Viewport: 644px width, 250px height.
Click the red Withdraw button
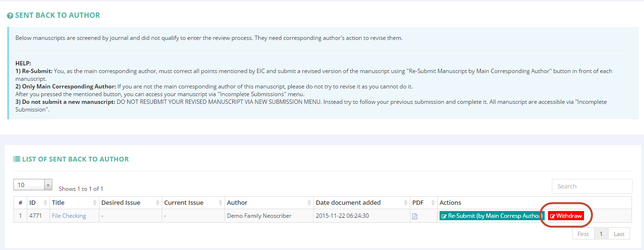566,216
